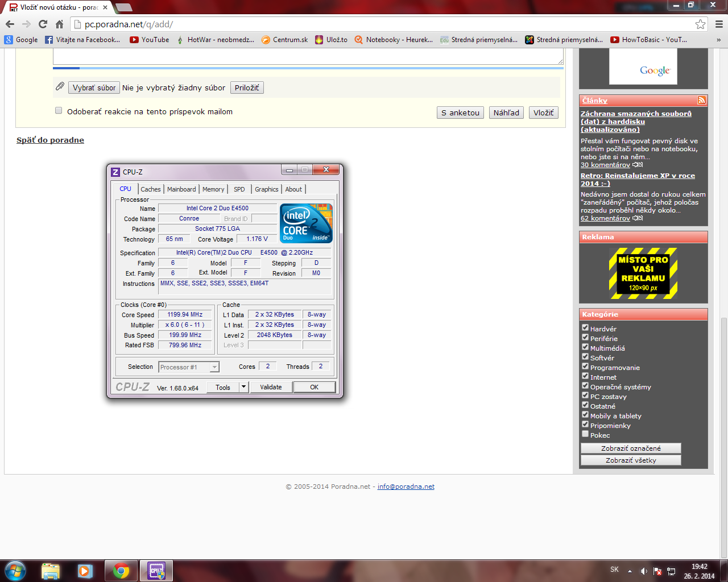Click the info@poradna.net email link
Viewport: 728px width, 582px height.
406,487
